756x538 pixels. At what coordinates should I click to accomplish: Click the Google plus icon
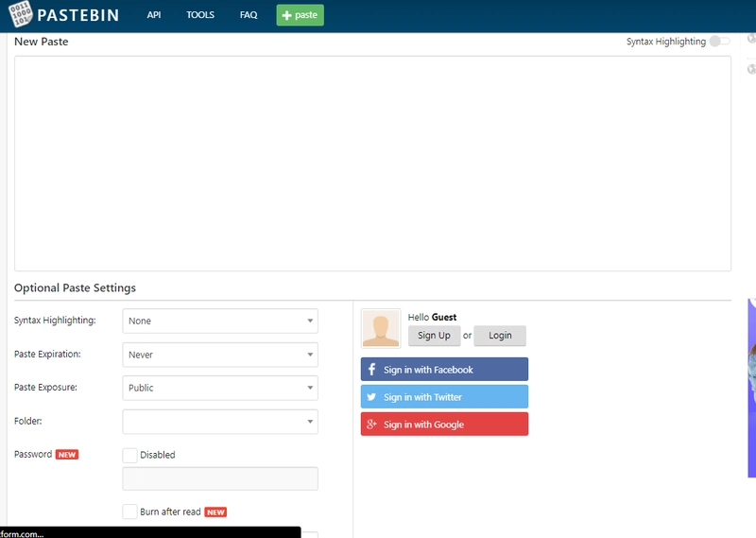click(371, 425)
